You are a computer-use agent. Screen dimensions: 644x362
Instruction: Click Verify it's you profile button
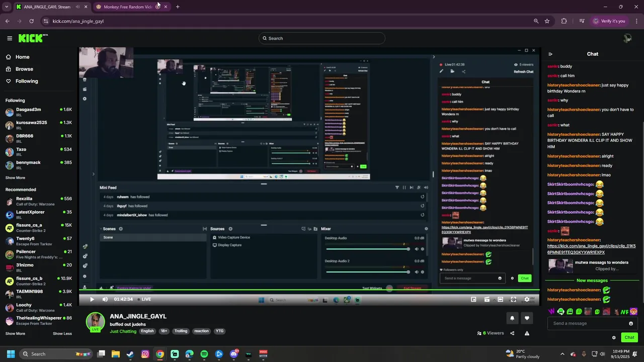pos(609,21)
